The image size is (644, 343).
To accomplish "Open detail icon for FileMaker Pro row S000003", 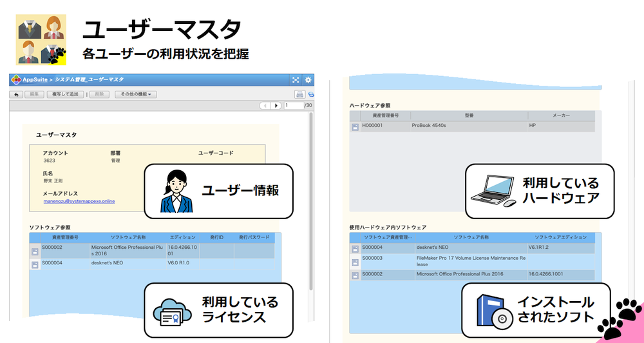I will point(355,262).
